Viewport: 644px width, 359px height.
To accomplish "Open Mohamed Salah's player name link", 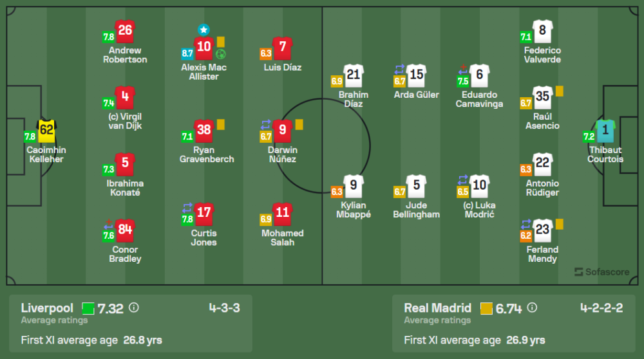I will (x=282, y=237).
